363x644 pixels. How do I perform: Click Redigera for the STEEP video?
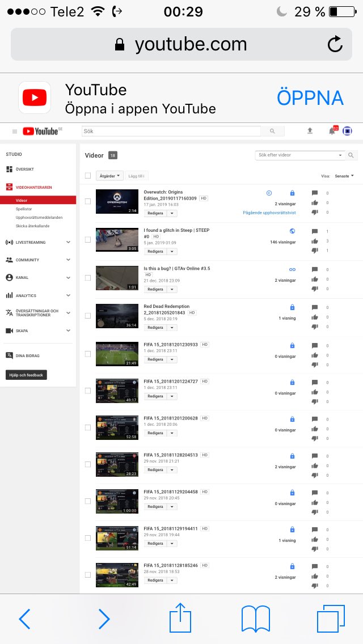[155, 251]
